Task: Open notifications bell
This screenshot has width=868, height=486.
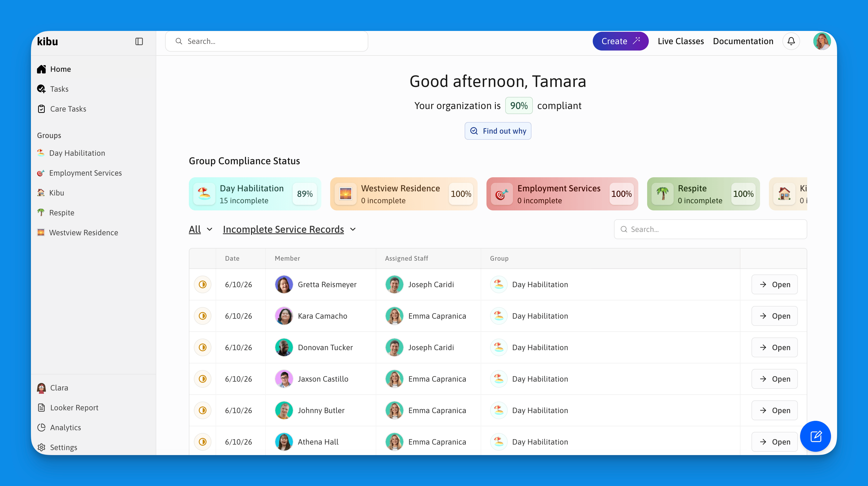Action: (791, 41)
